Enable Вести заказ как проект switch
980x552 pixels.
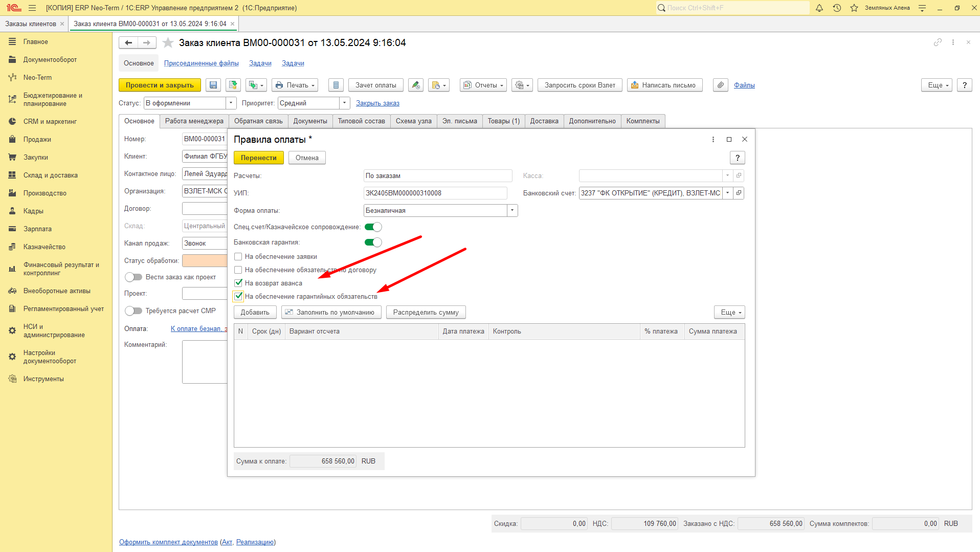[x=133, y=277]
